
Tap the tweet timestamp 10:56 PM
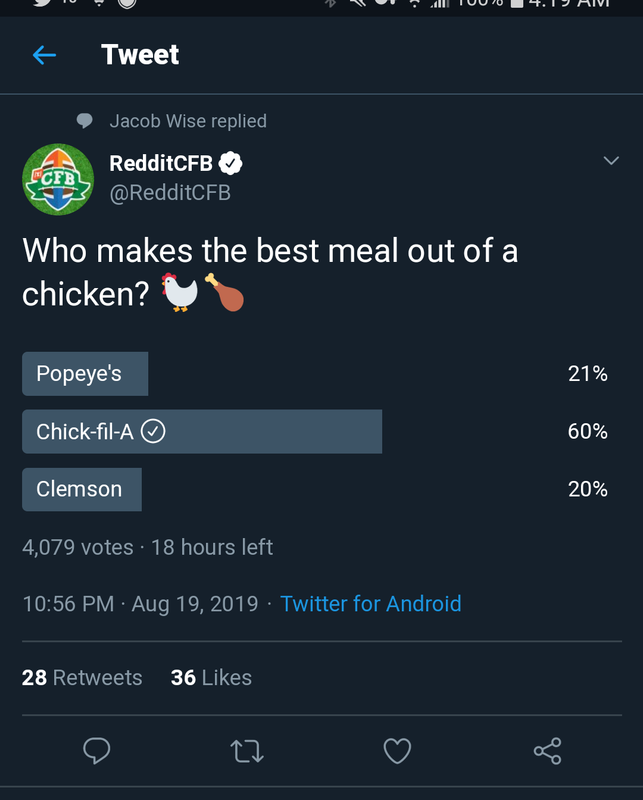tap(68, 604)
